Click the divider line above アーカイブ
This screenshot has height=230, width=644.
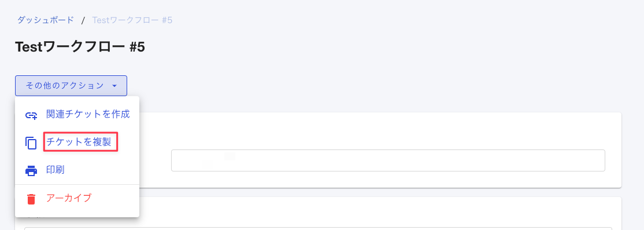pyautogui.click(x=77, y=184)
